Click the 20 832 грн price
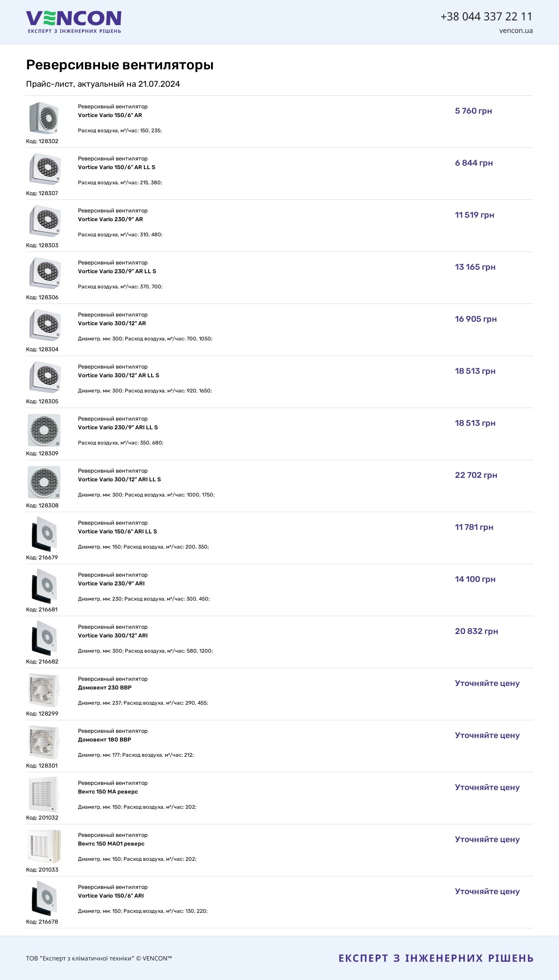The width and height of the screenshot is (559, 980). click(x=476, y=631)
